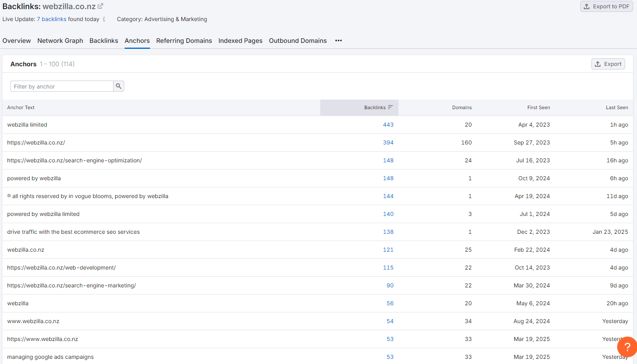Open external link icon next to webzilla.co.nz
Image resolution: width=637 pixels, height=364 pixels.
point(100,6)
